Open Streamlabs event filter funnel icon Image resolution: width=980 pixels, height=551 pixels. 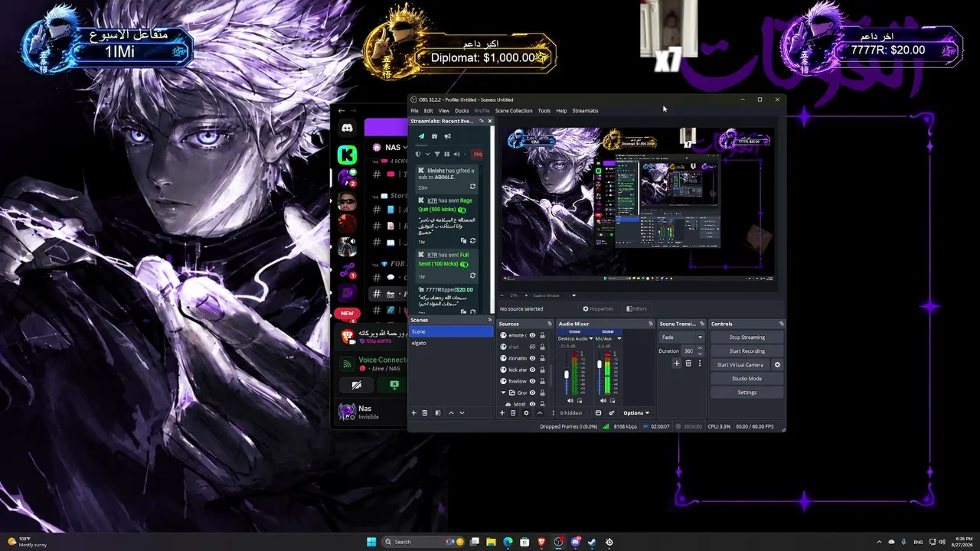[437, 154]
